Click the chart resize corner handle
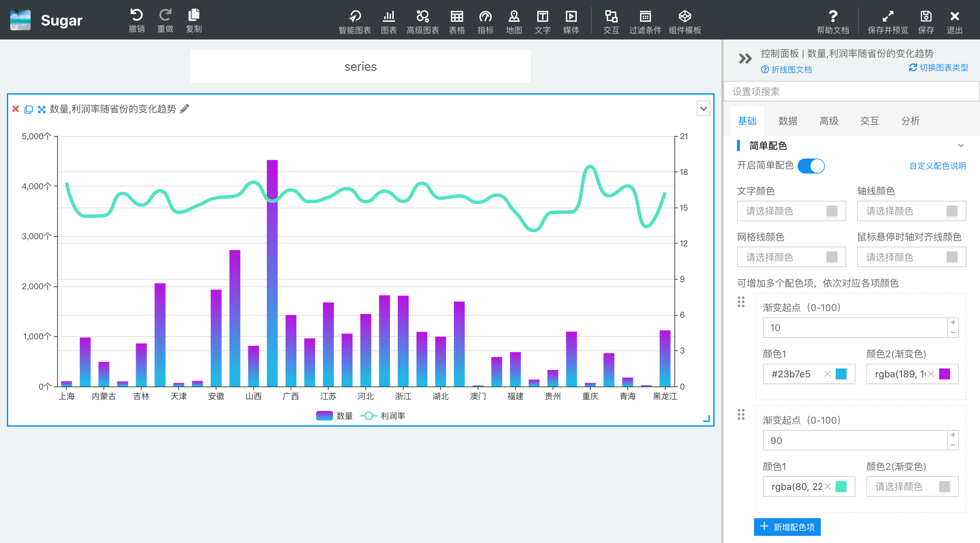The height and width of the screenshot is (543, 980). pyautogui.click(x=706, y=418)
